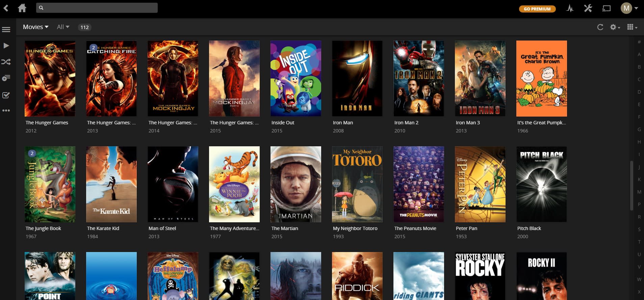The width and height of the screenshot is (644, 300).
Task: Jump to letter S in index
Action: click(x=639, y=229)
